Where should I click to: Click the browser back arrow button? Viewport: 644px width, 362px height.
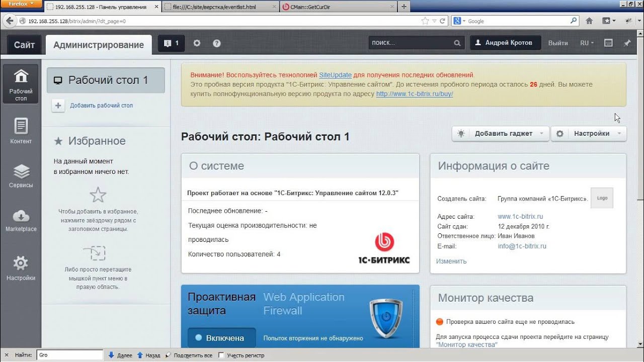point(10,21)
